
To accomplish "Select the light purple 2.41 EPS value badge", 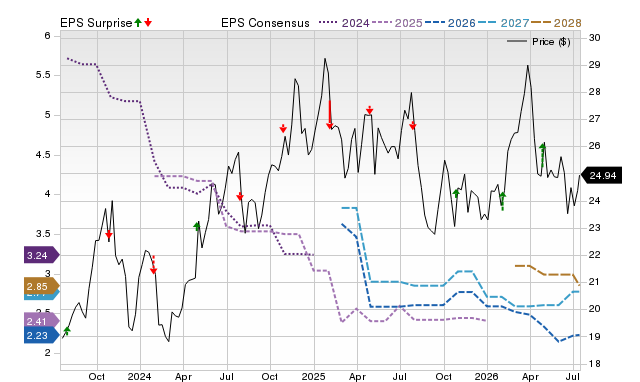I will click(42, 322).
